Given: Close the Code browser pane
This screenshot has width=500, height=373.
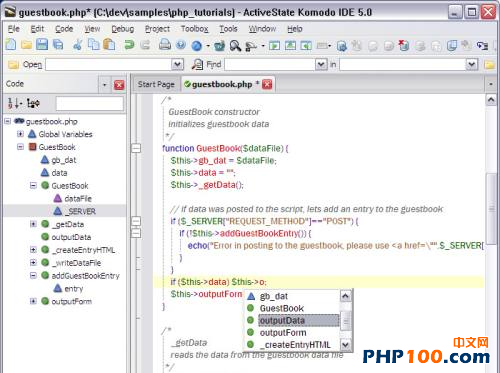Looking at the screenshot, I should [x=119, y=85].
